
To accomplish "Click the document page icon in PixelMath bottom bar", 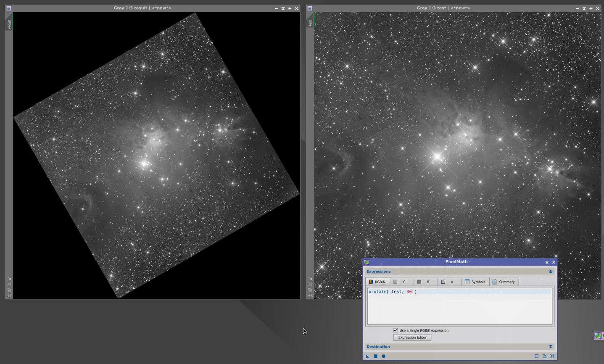I will 544,356.
